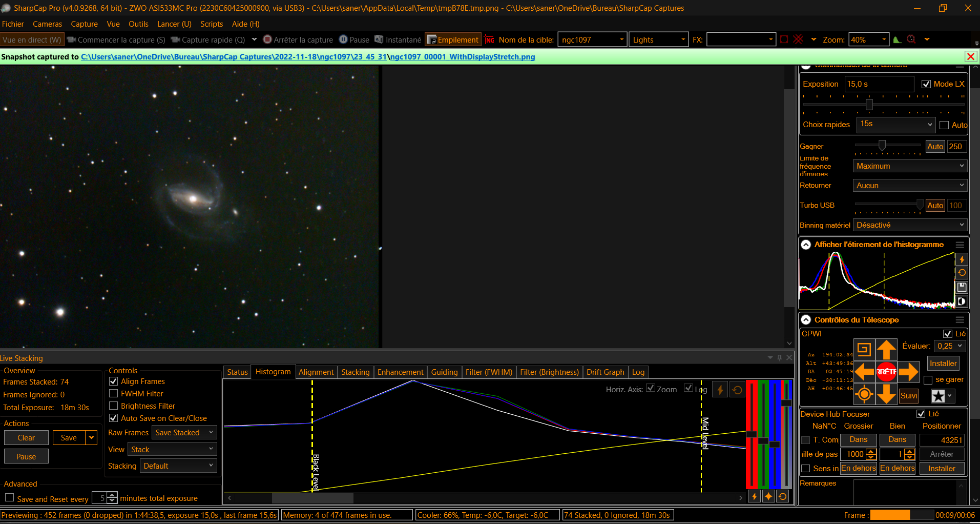Open the Outils menu
This screenshot has height=524, width=980.
138,24
